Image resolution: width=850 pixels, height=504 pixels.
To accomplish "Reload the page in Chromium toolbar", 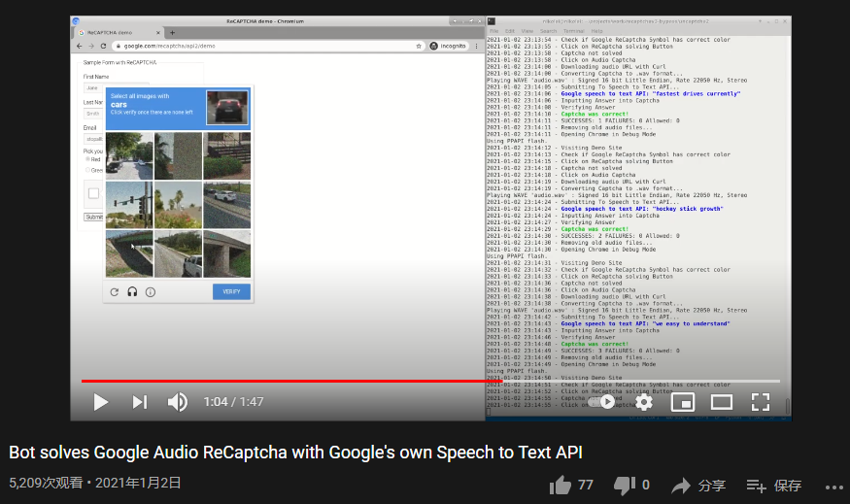I will point(103,46).
